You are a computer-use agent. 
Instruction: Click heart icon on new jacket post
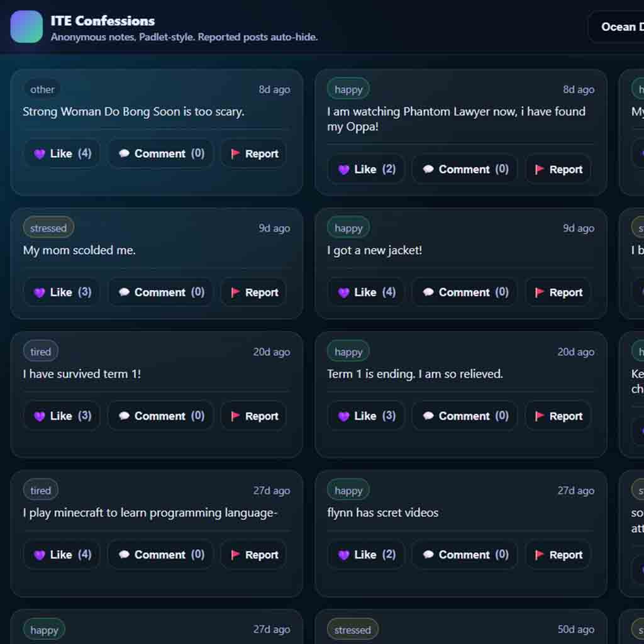click(343, 292)
